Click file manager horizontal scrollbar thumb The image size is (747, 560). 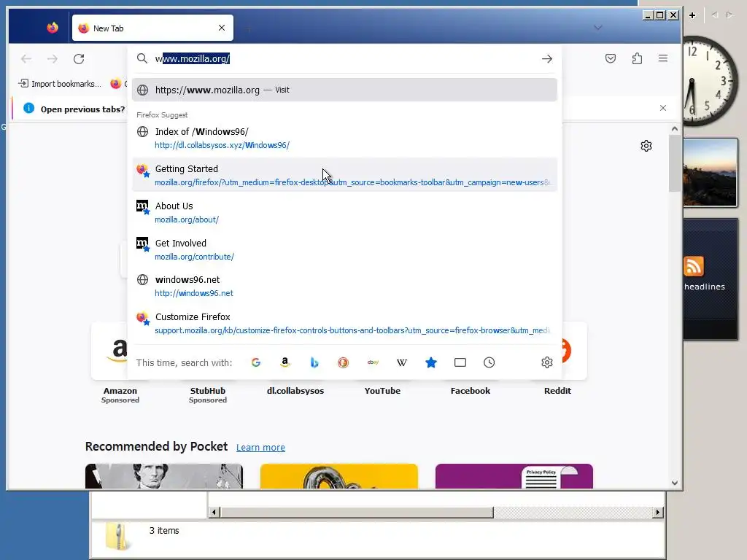coord(357,513)
